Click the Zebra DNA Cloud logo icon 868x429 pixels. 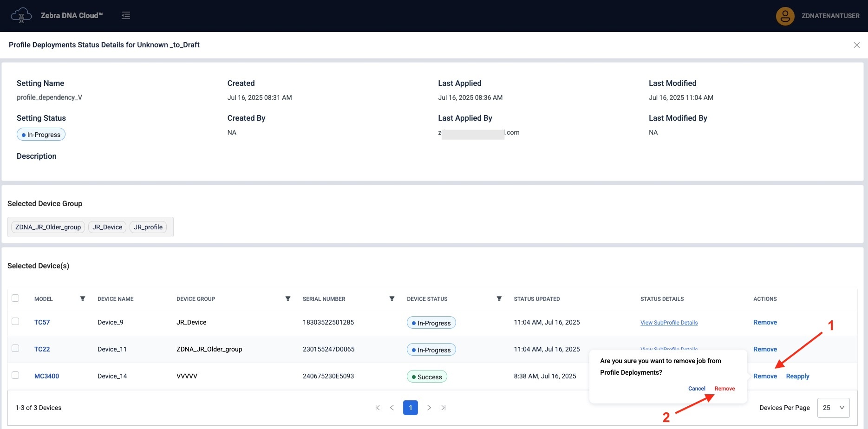(x=21, y=15)
